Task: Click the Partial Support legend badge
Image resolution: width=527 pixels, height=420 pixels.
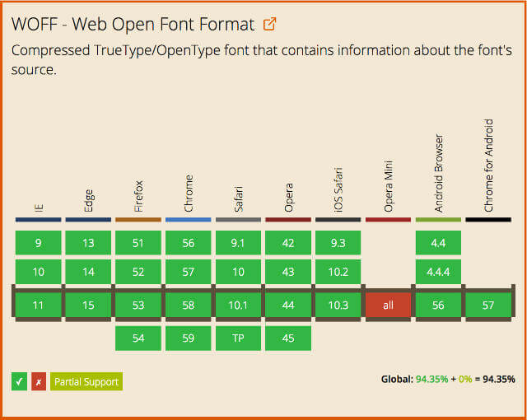Action: pyautogui.click(x=86, y=381)
